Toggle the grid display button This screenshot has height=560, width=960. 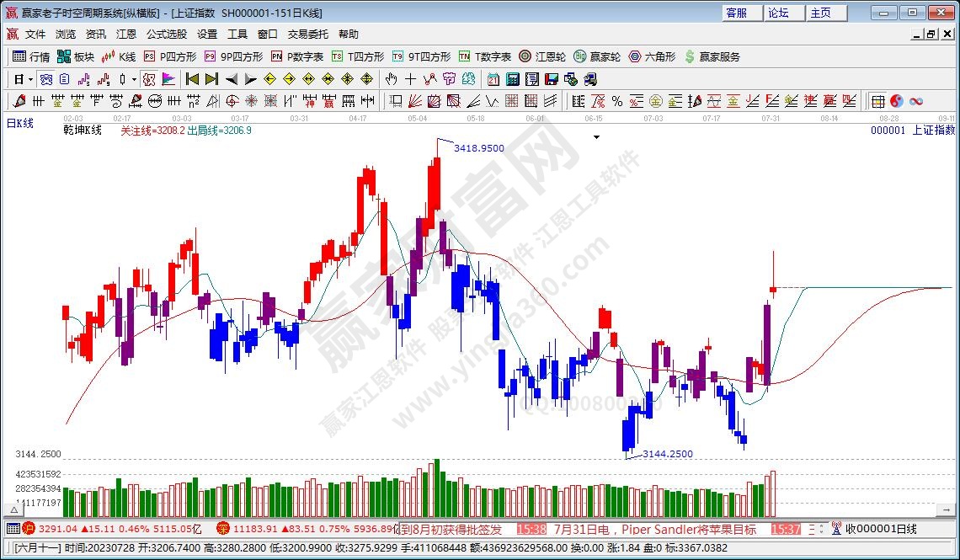877,101
